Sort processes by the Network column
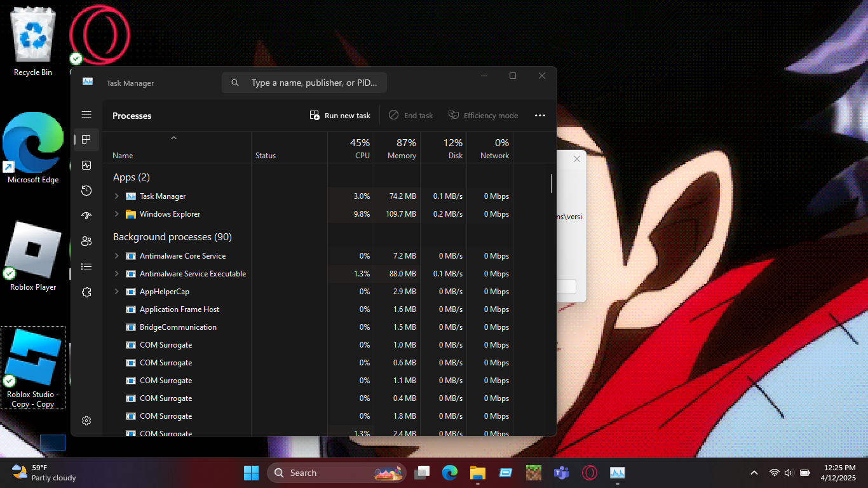The image size is (868, 488). click(x=490, y=147)
